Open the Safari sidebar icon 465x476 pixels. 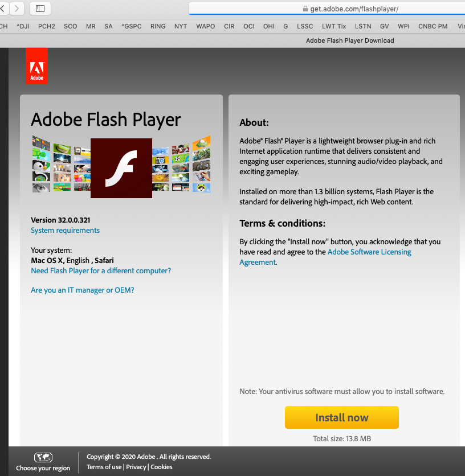[40, 9]
